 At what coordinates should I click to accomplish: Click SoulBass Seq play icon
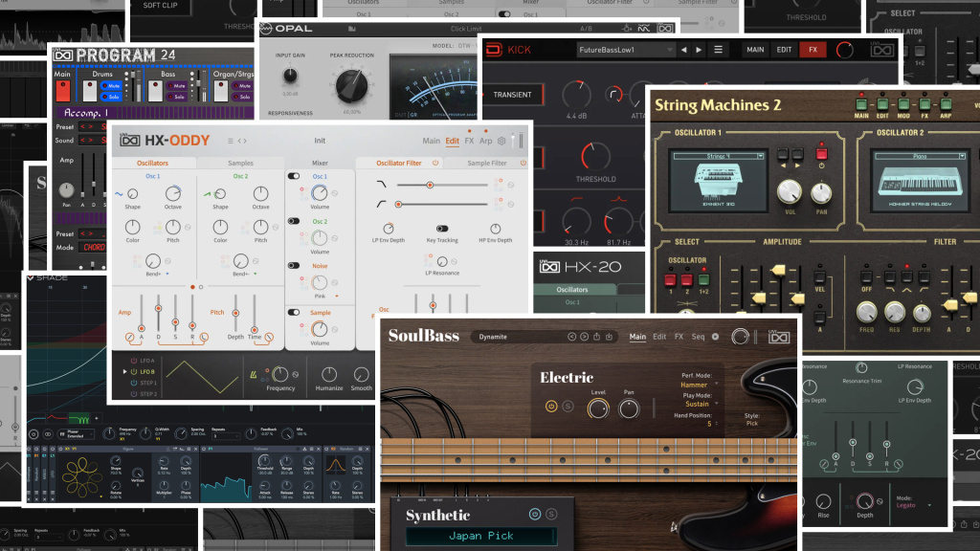(x=716, y=338)
